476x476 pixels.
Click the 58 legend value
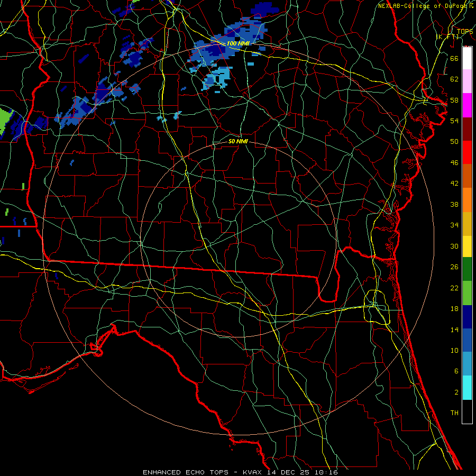pos(454,100)
